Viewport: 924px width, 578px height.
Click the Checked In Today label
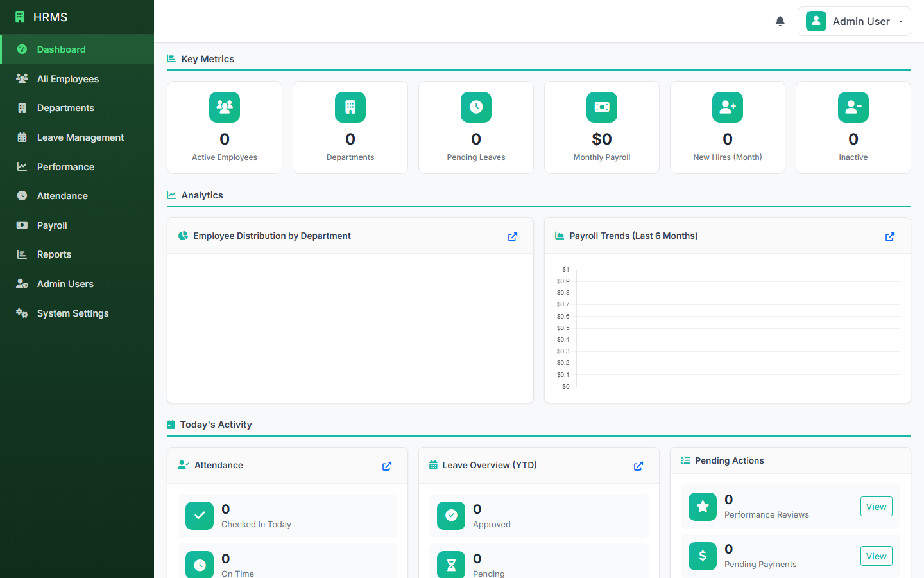click(x=257, y=525)
